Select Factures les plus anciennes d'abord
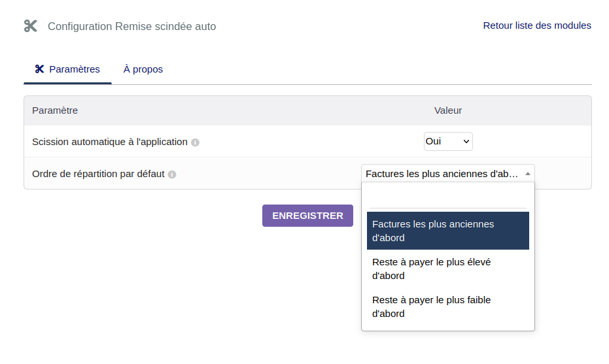This screenshot has height=364, width=609. point(448,231)
